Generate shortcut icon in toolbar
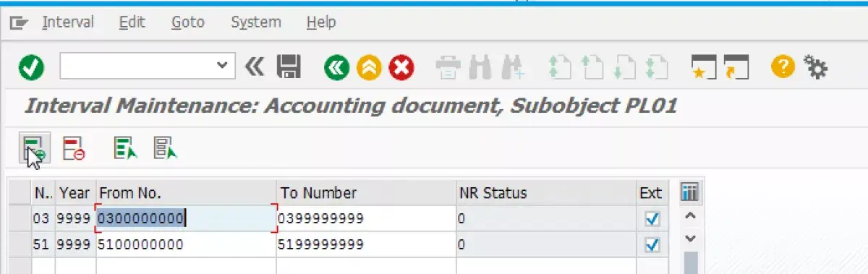 pyautogui.click(x=736, y=68)
